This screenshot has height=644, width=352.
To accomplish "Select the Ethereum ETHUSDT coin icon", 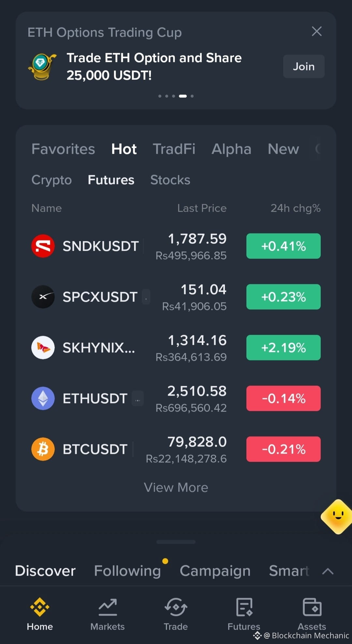I will 43,398.
